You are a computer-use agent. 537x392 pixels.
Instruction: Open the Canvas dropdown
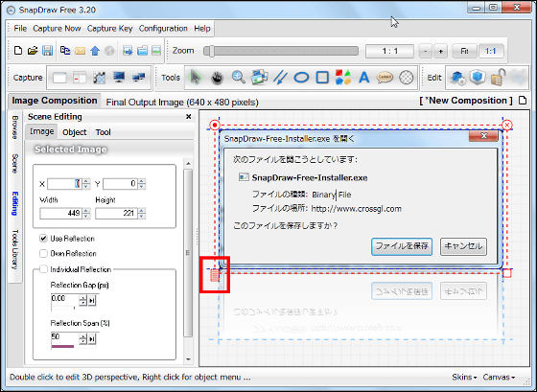coord(499,377)
